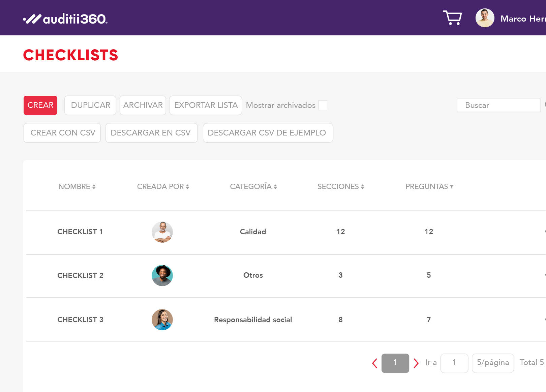
Task: Open the 5/página page size selector
Action: pos(493,363)
